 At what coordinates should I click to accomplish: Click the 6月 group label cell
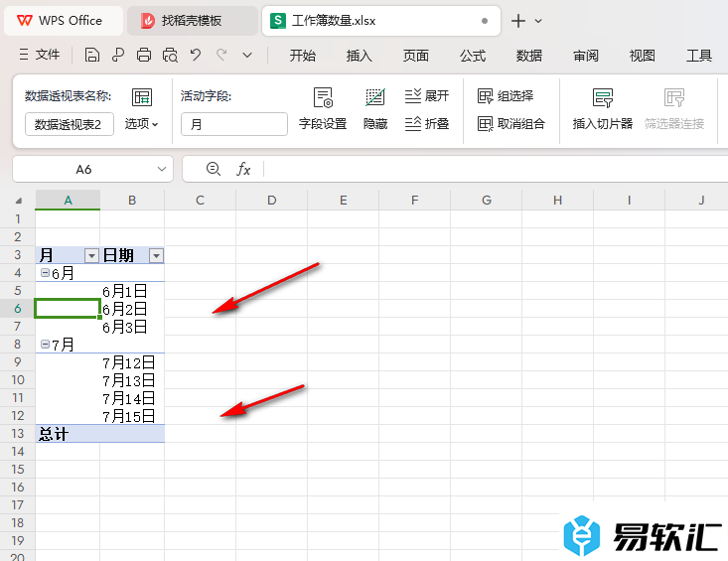[x=68, y=273]
